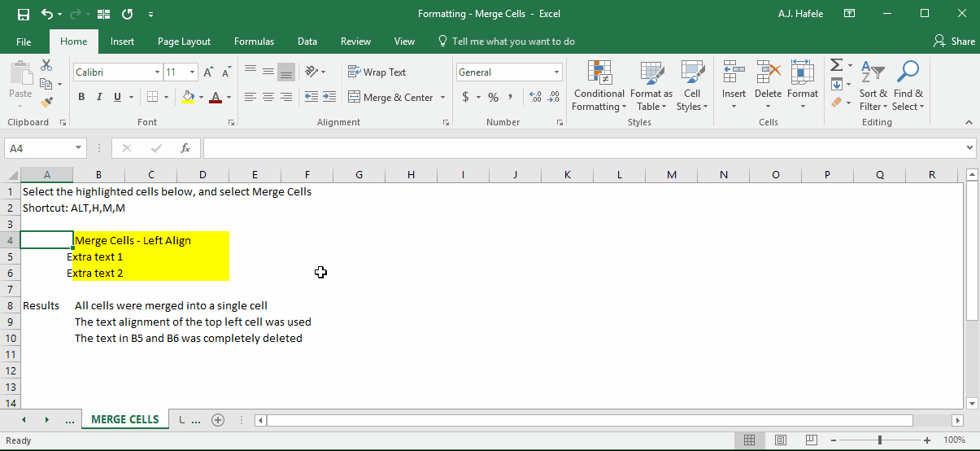Open Sort & Filter
This screenshot has height=451, width=980.
873,85
